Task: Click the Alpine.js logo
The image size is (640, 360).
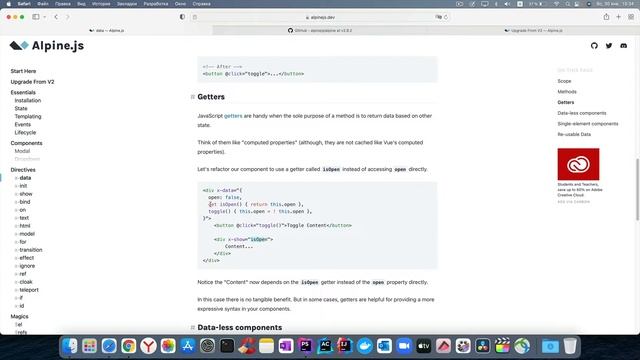Action: point(47,45)
